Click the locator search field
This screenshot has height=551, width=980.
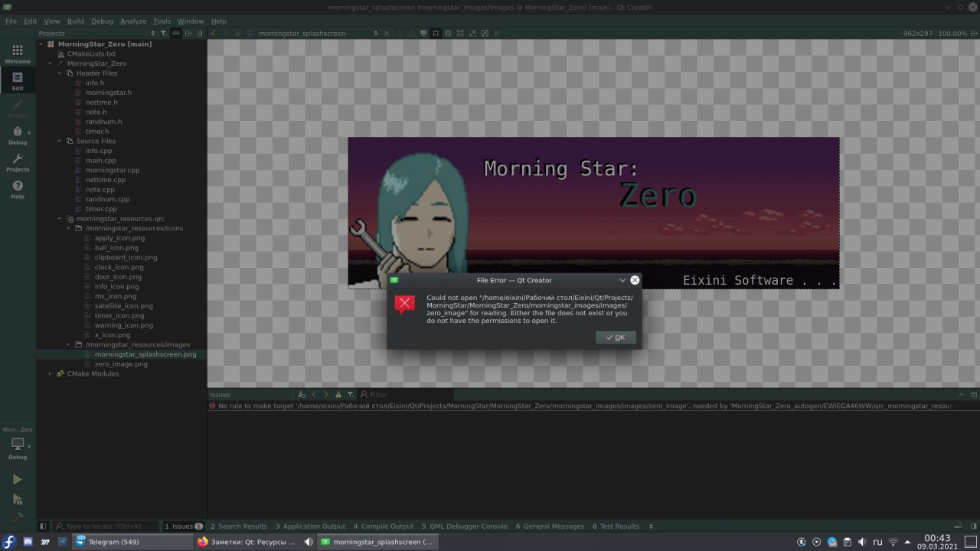[x=106, y=526]
